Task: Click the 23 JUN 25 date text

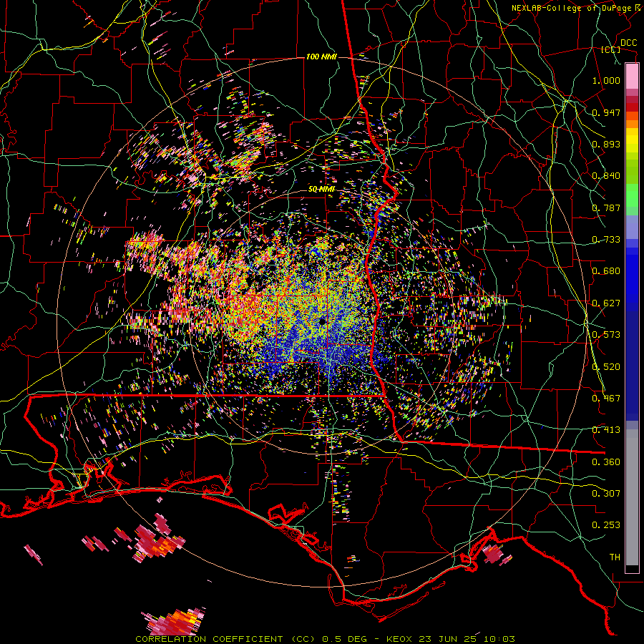Action: 449,639
